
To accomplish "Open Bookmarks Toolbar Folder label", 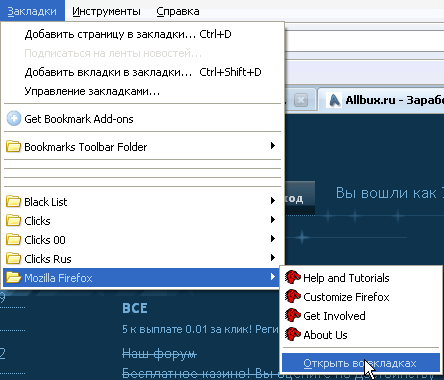I will click(x=86, y=147).
